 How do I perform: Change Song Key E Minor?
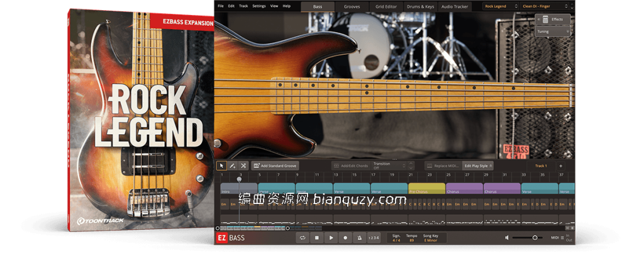click(x=431, y=240)
